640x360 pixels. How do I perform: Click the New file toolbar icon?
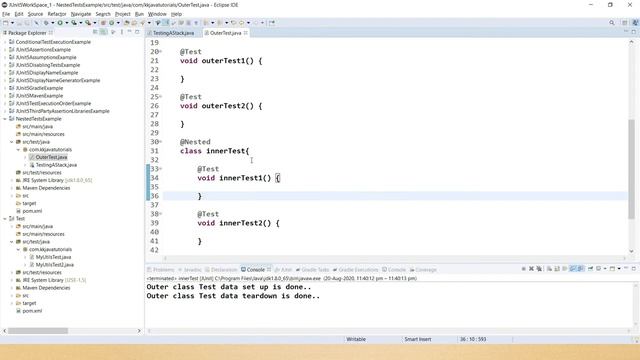click(6, 23)
